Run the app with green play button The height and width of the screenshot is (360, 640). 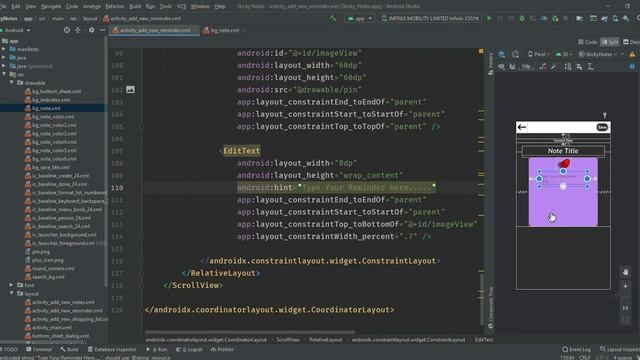coord(489,18)
